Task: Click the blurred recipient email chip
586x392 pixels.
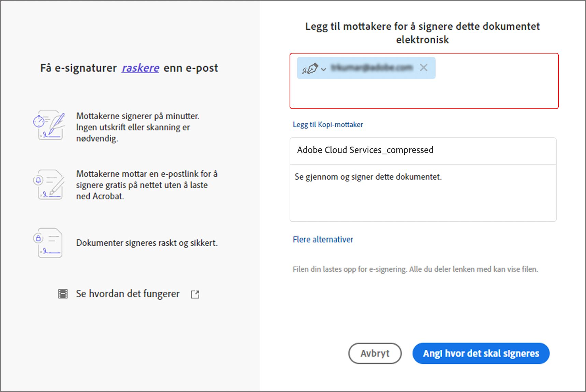Action: coord(372,68)
